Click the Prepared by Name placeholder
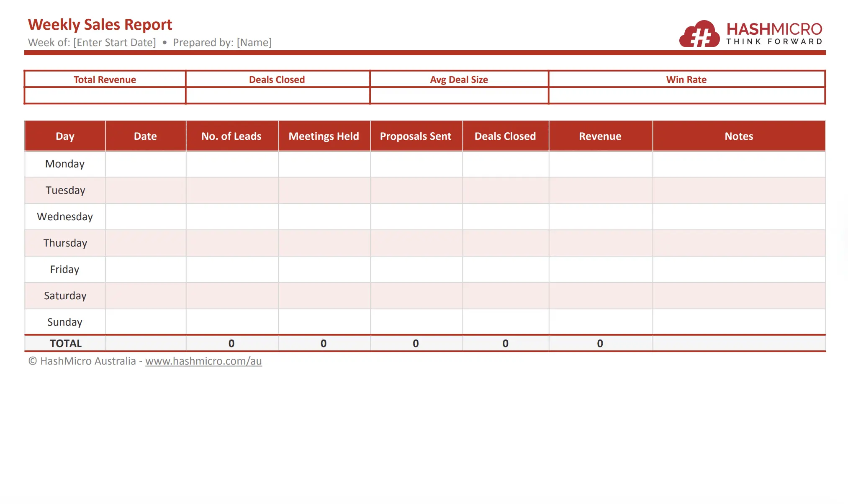848x504 pixels. [x=254, y=43]
